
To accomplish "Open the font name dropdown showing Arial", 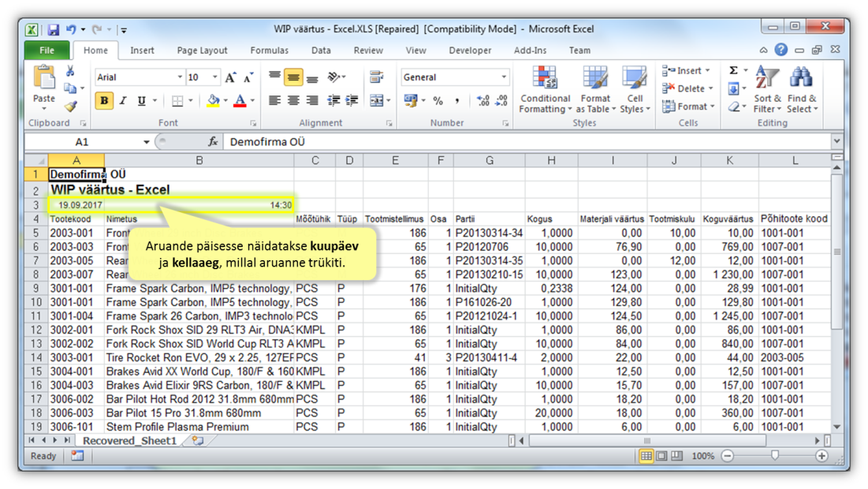I will click(x=180, y=77).
